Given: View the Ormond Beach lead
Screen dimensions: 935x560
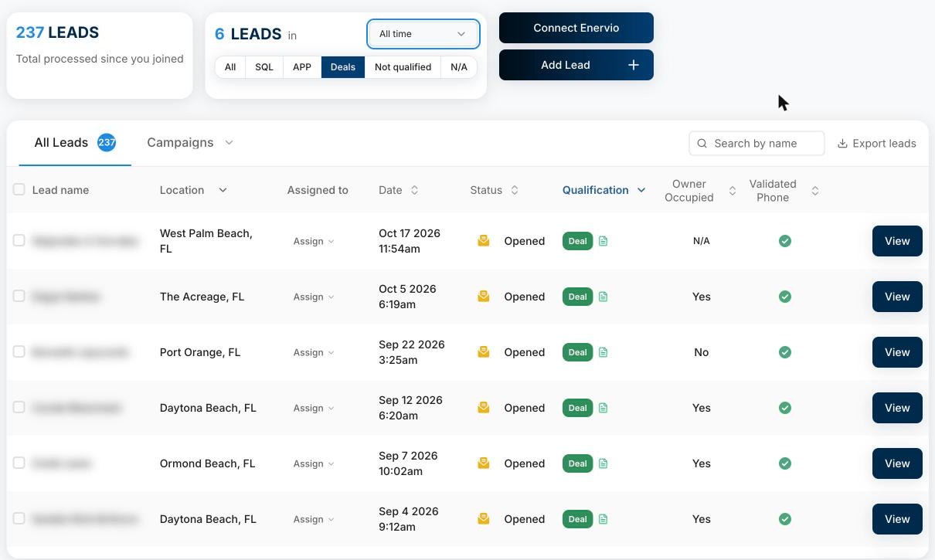Looking at the screenshot, I should (897, 463).
